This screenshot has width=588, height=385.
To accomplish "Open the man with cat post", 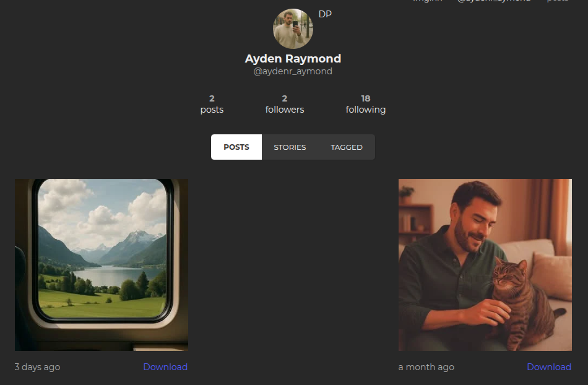I will (x=485, y=265).
